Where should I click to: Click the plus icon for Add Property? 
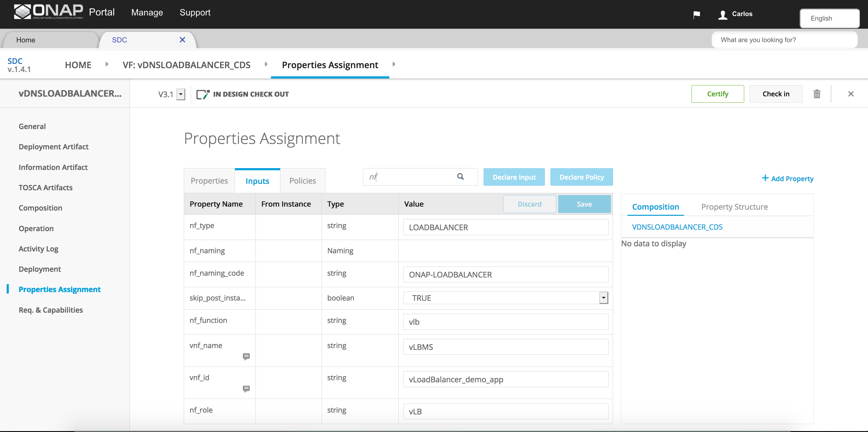[765, 178]
